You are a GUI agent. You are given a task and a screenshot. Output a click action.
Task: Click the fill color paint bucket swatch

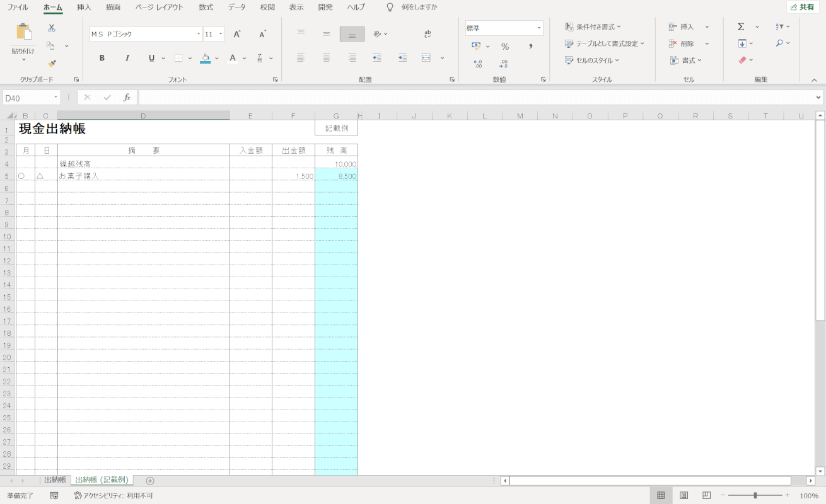[x=205, y=58]
